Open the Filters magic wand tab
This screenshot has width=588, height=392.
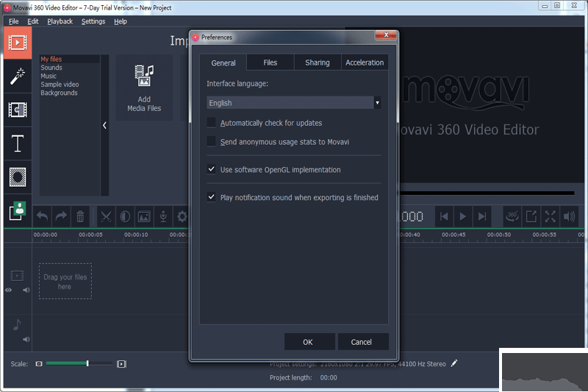click(x=18, y=76)
